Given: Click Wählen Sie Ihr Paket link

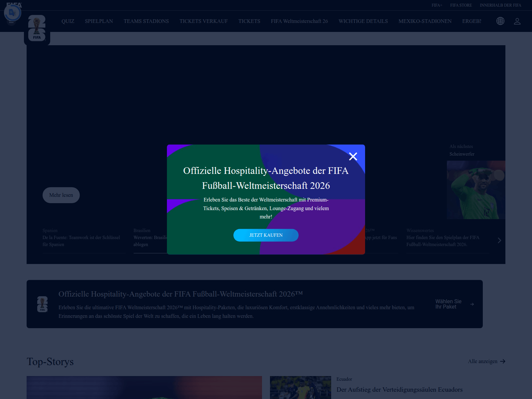Looking at the screenshot, I should coord(448,304).
